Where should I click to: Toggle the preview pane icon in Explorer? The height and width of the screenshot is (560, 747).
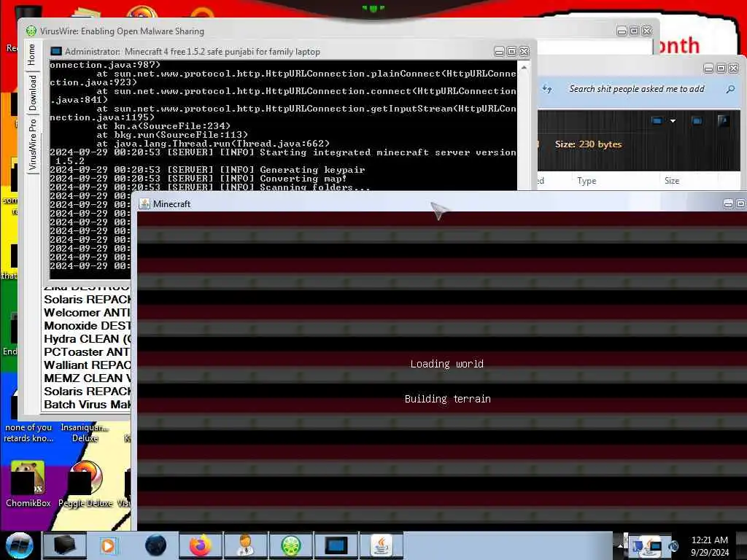tap(697, 121)
